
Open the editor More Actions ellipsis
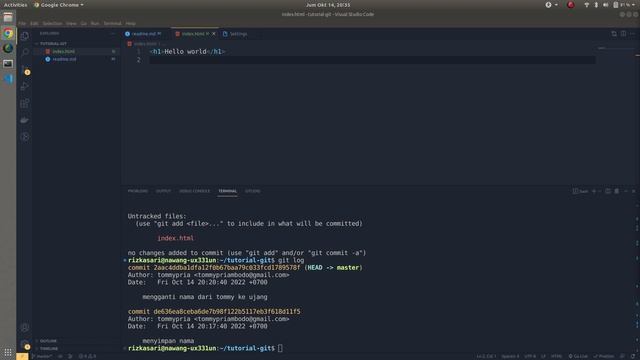pyautogui.click(x=632, y=33)
